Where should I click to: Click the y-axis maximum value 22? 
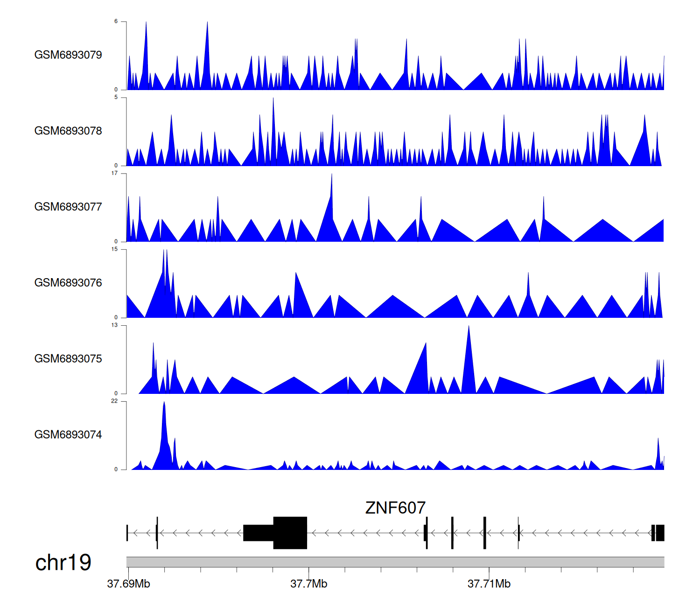pyautogui.click(x=114, y=401)
